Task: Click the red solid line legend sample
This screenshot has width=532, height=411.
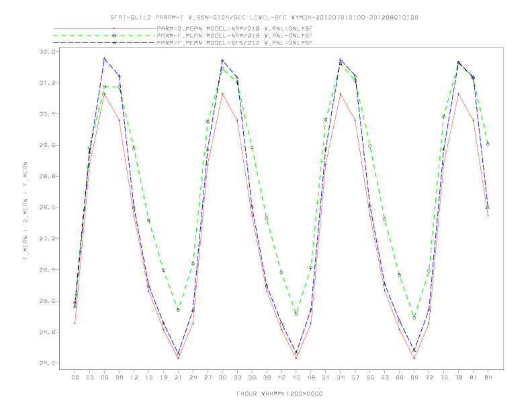Action: click(x=104, y=28)
